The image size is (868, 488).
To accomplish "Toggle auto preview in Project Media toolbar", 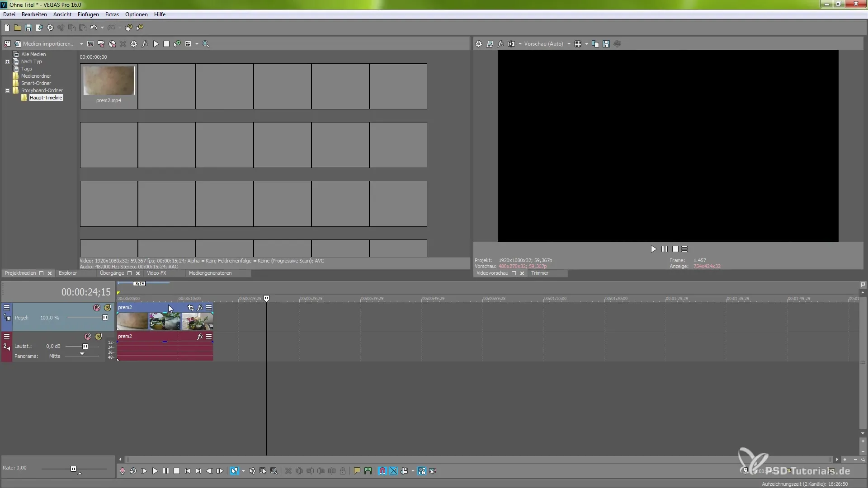I will coord(177,44).
